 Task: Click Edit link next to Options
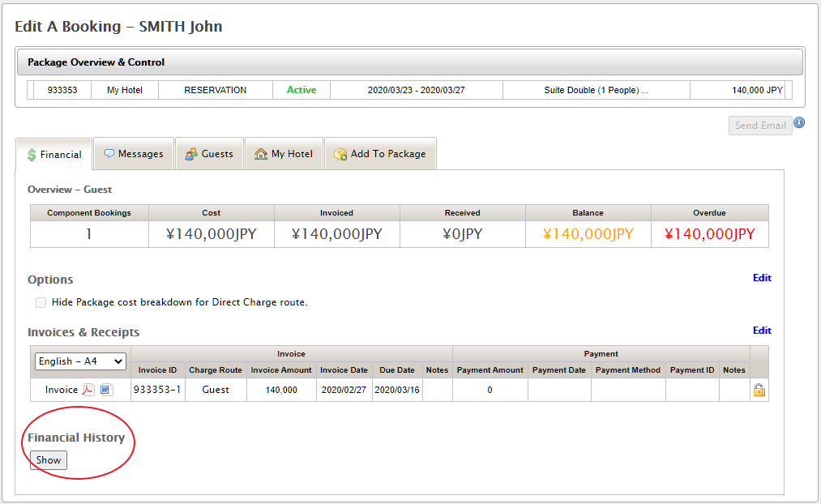click(x=762, y=278)
